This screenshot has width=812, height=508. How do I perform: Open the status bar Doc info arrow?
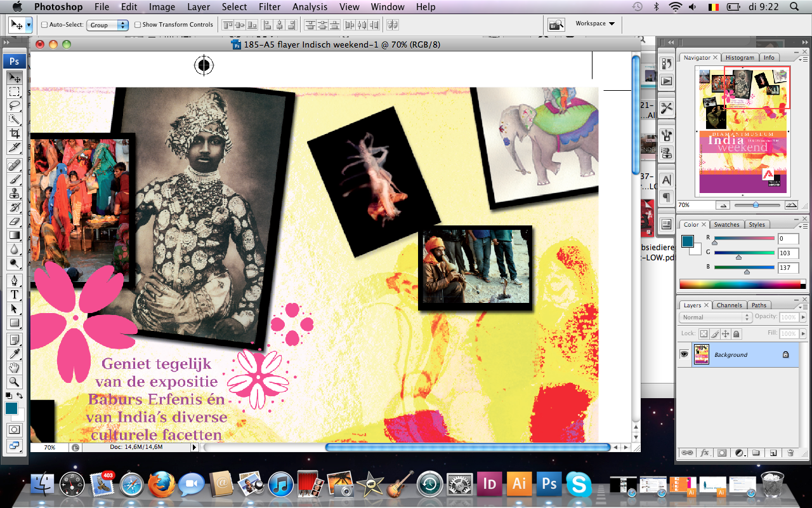coord(194,448)
